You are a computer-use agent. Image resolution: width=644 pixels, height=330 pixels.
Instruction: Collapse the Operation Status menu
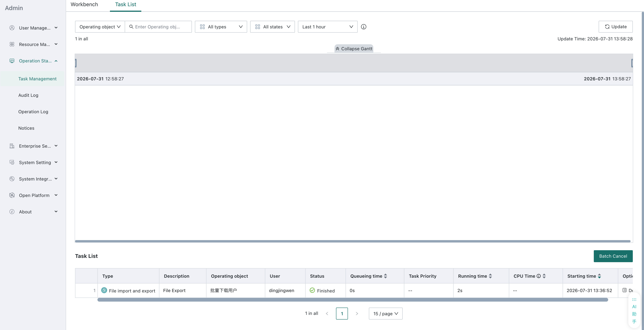click(x=56, y=61)
